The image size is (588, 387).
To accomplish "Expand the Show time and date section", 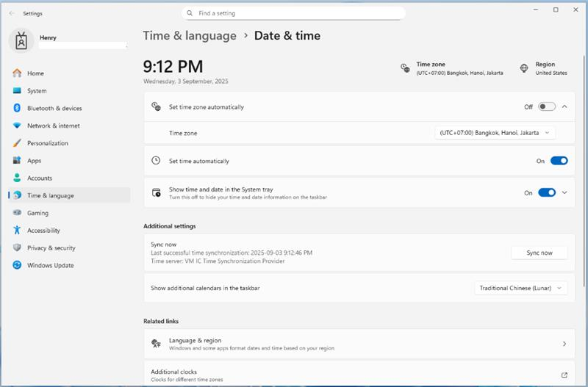I will point(564,192).
